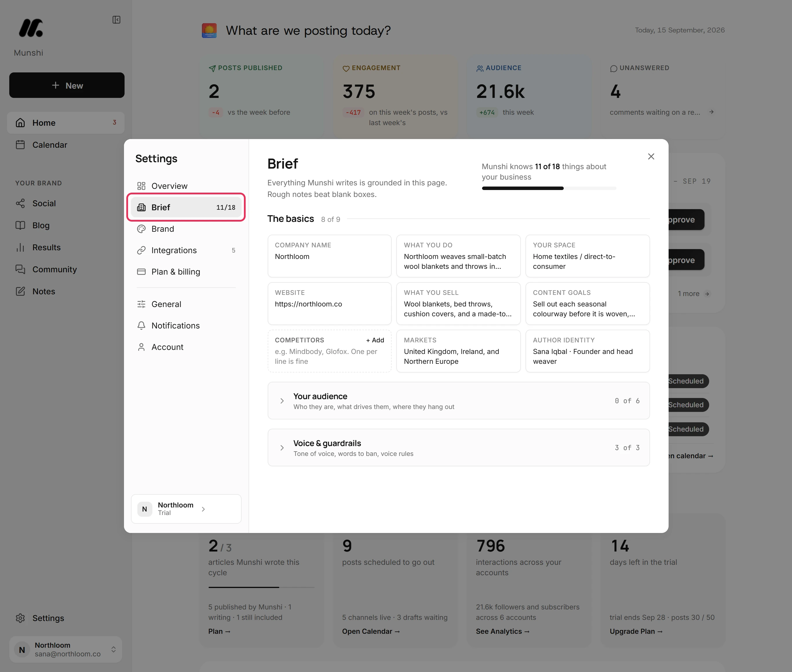Click the Integrations link icon
792x672 pixels.
click(x=141, y=250)
